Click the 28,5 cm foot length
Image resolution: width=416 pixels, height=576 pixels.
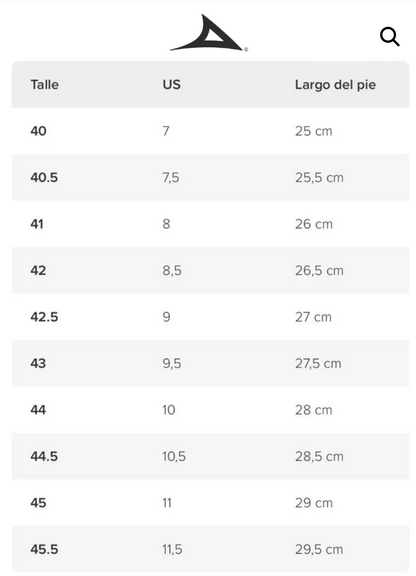(319, 456)
